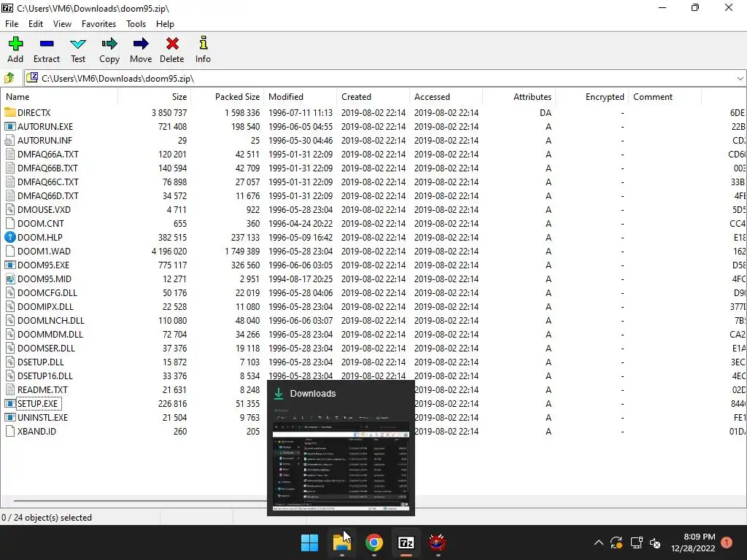Select the DOOMCFG.DLL file icon
Viewport: 747px width, 560px height.
pos(10,292)
